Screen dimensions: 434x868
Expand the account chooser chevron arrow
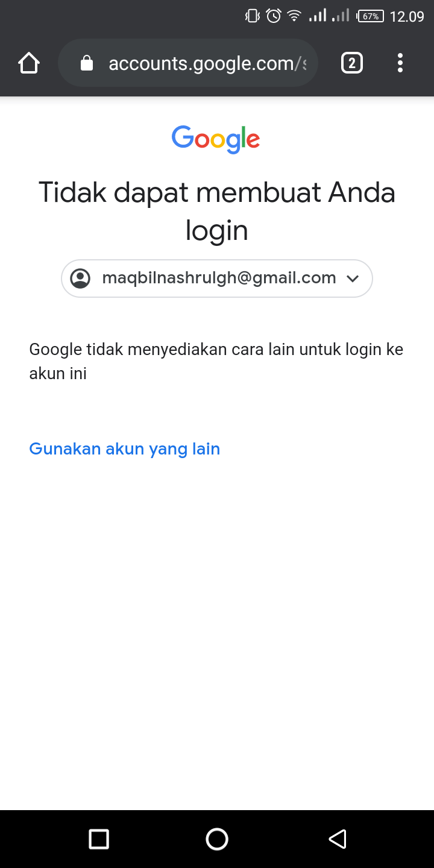pyautogui.click(x=353, y=278)
